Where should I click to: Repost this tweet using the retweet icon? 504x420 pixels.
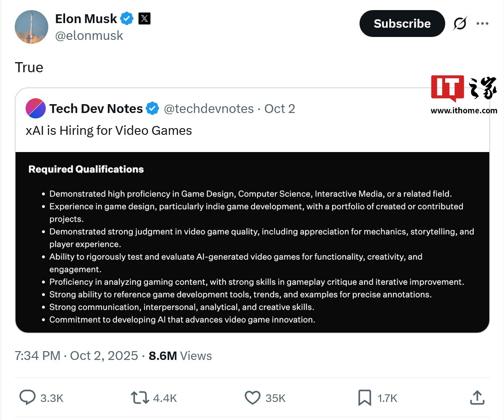click(140, 397)
